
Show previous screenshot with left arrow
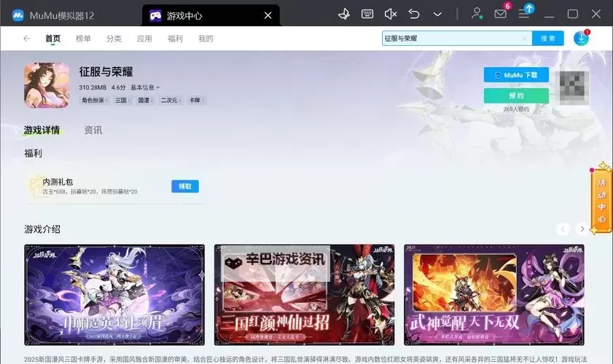[563, 229]
